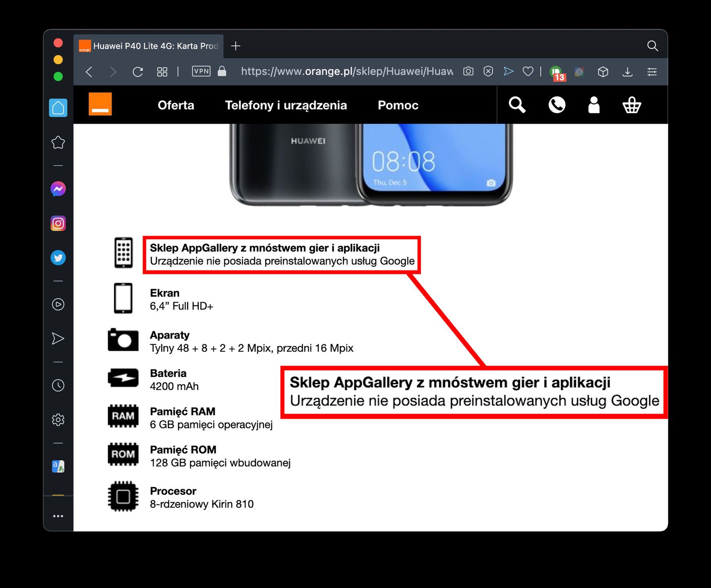The image size is (711, 588).
Task: Click the processor chip icon
Action: [x=123, y=497]
